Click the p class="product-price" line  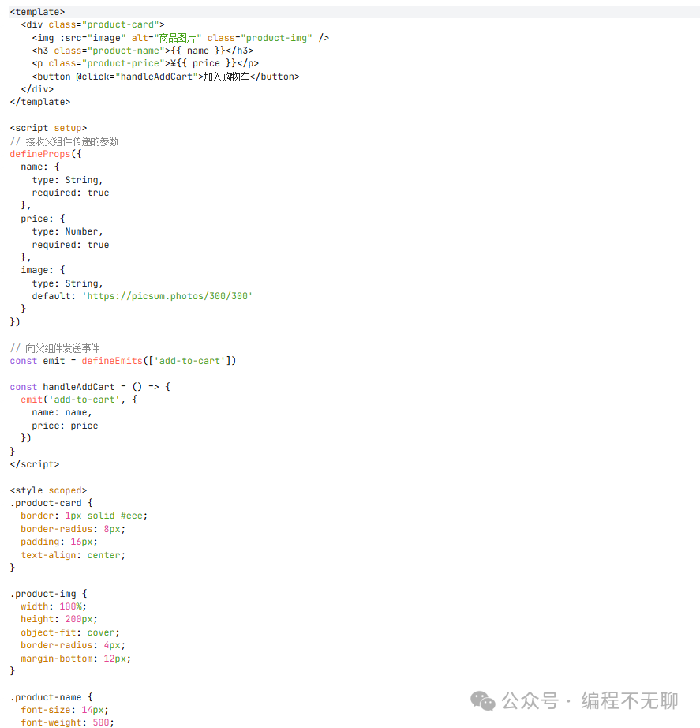[x=145, y=63]
